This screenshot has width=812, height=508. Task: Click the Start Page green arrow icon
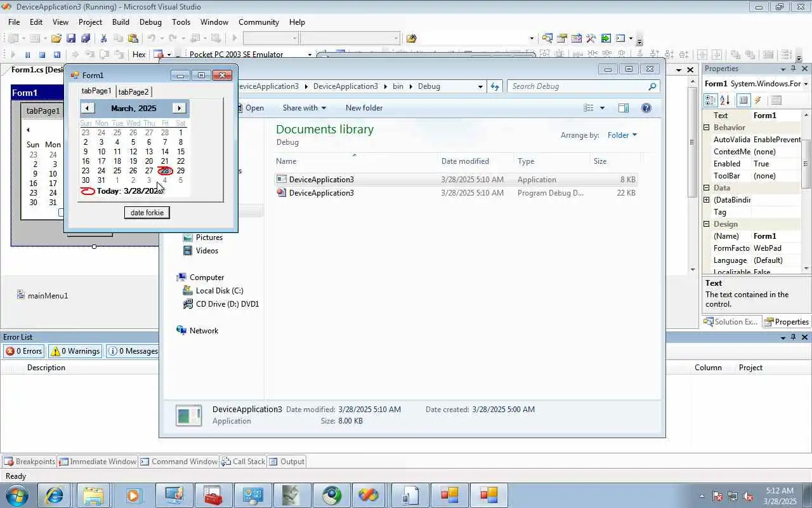(606, 38)
